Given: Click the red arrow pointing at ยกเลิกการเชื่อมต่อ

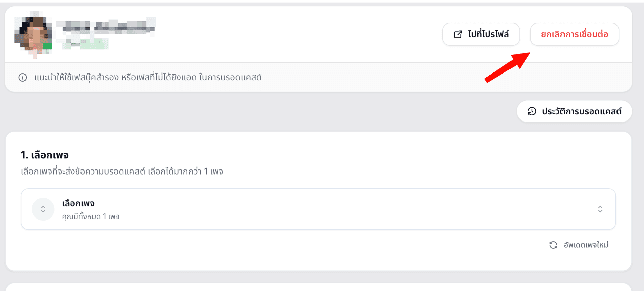Looking at the screenshot, I should pos(507,67).
